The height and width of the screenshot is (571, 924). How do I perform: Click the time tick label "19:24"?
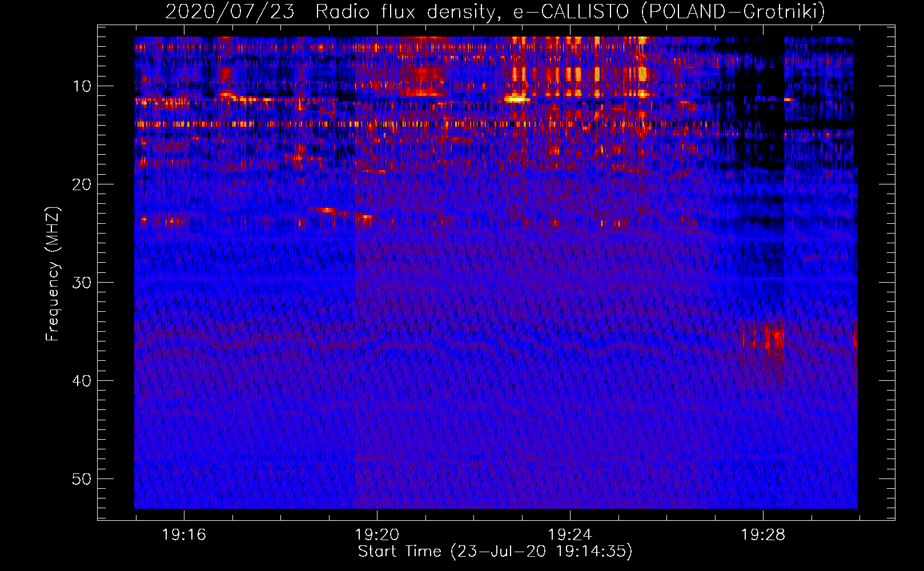coord(570,534)
